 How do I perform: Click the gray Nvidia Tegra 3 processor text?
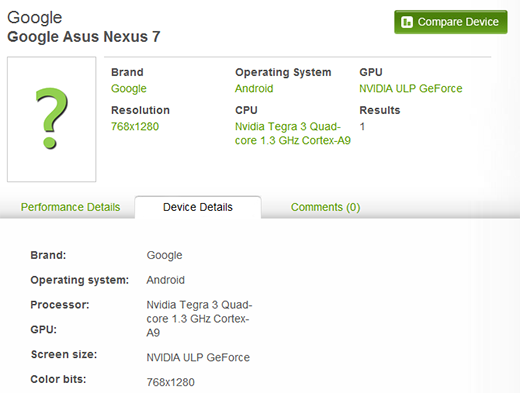[199, 319]
